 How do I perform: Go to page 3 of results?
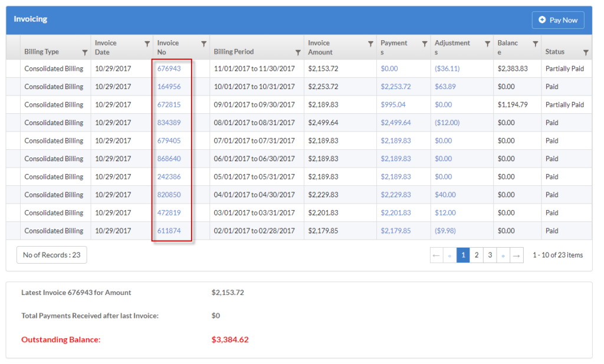(490, 255)
